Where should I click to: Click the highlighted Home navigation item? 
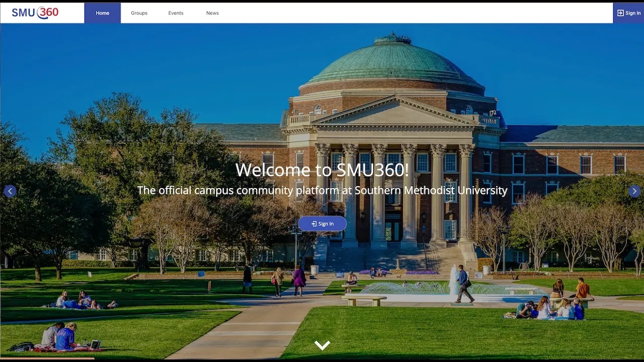[x=102, y=13]
